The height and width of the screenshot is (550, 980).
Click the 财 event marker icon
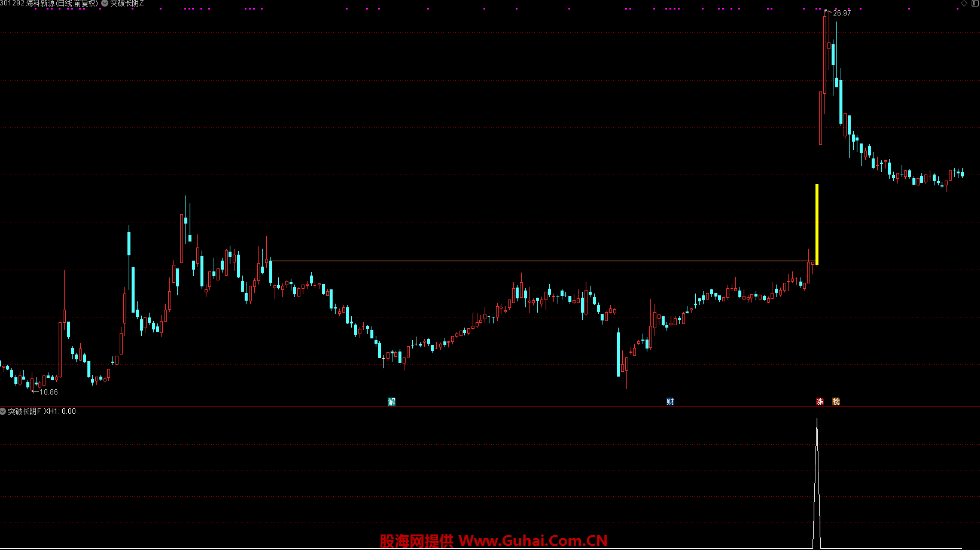coord(670,402)
